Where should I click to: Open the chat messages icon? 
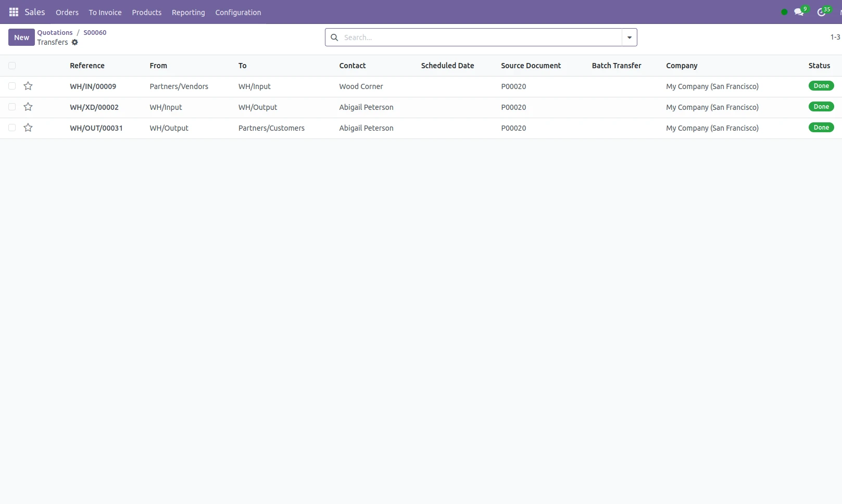pos(798,12)
